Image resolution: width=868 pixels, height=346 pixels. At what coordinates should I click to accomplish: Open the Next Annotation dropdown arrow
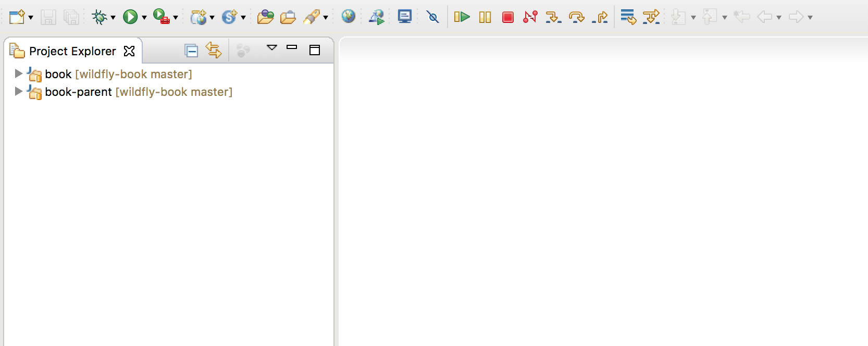pyautogui.click(x=693, y=18)
